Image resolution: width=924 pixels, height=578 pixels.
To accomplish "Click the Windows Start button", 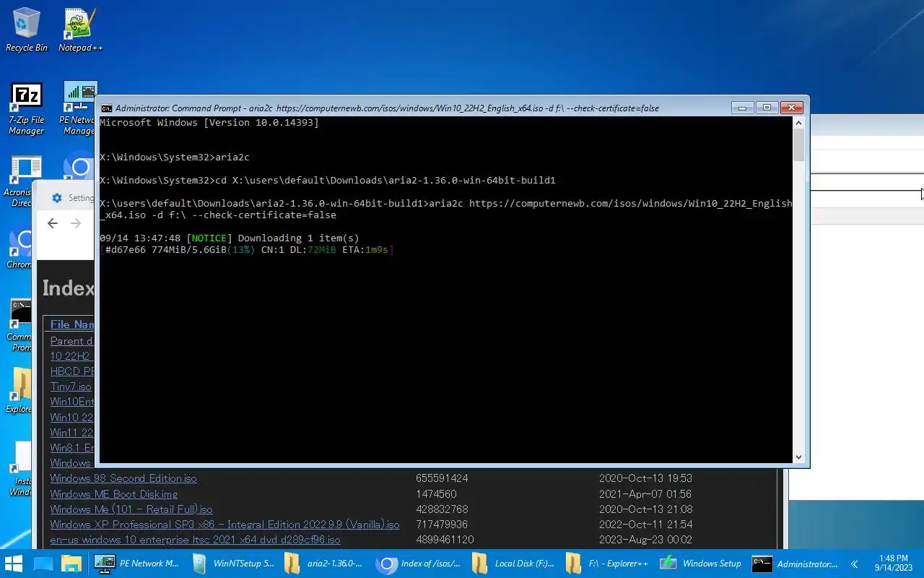I will pyautogui.click(x=14, y=564).
